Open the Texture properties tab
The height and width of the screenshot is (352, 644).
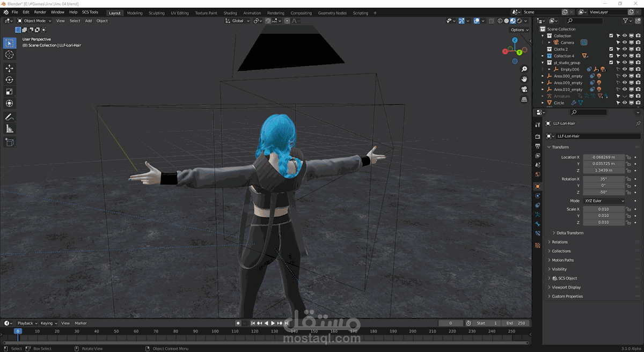point(538,245)
